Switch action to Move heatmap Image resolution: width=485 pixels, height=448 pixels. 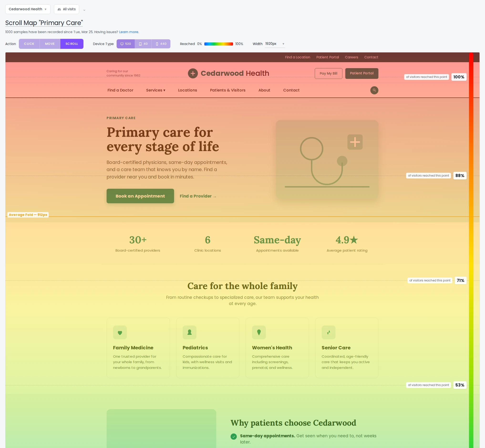click(x=50, y=44)
